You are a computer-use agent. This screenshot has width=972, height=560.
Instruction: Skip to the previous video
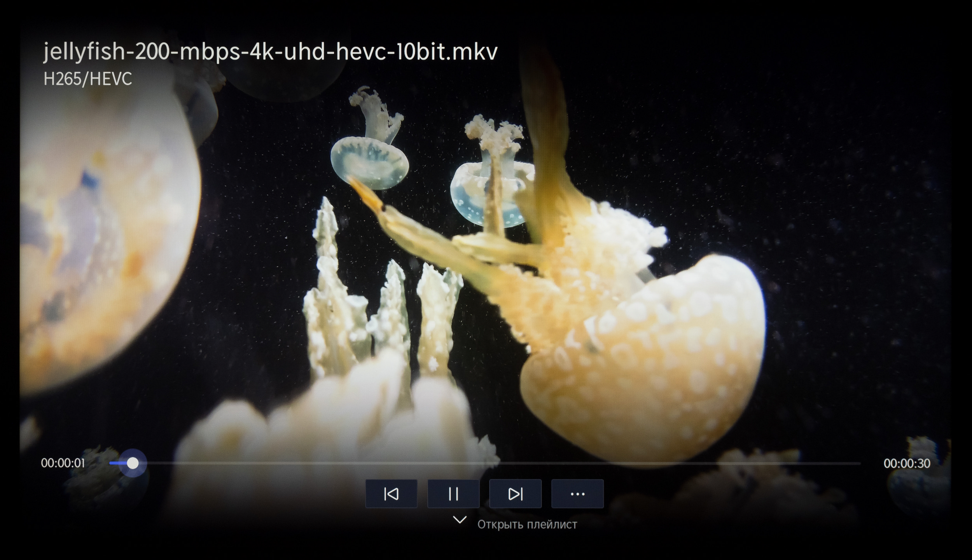(391, 494)
